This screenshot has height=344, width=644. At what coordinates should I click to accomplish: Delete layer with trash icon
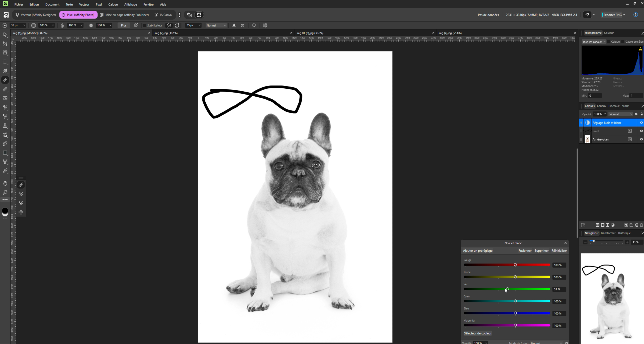641,225
